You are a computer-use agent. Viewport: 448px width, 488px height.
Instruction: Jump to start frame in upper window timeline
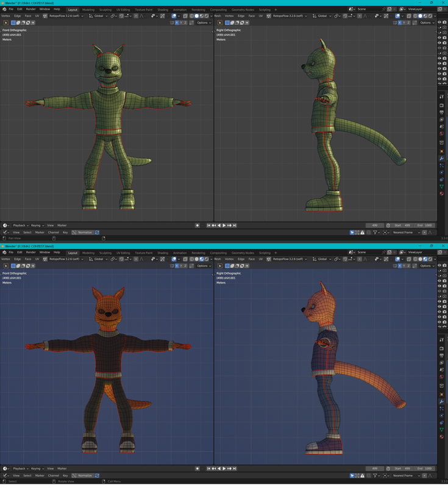tap(208, 225)
